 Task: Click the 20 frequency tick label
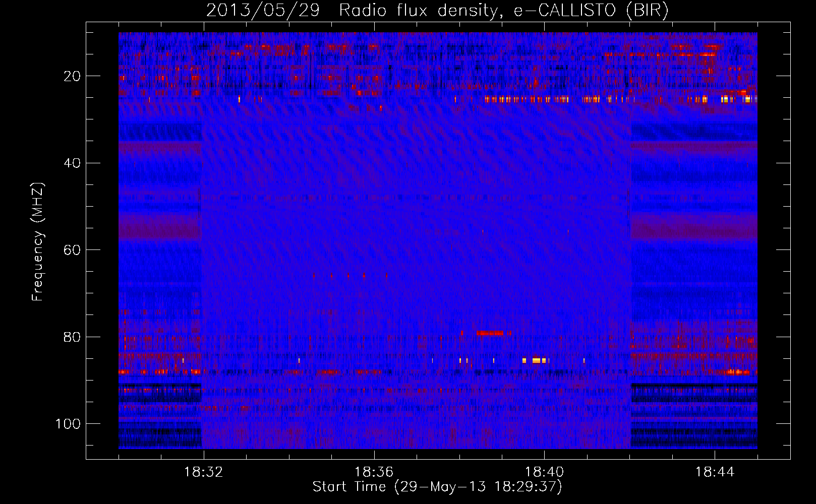coord(72,76)
